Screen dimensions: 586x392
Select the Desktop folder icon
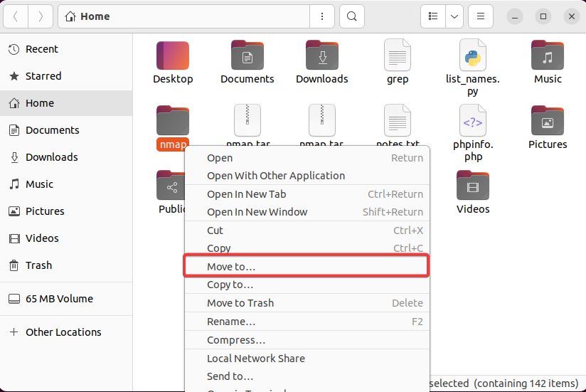173,55
